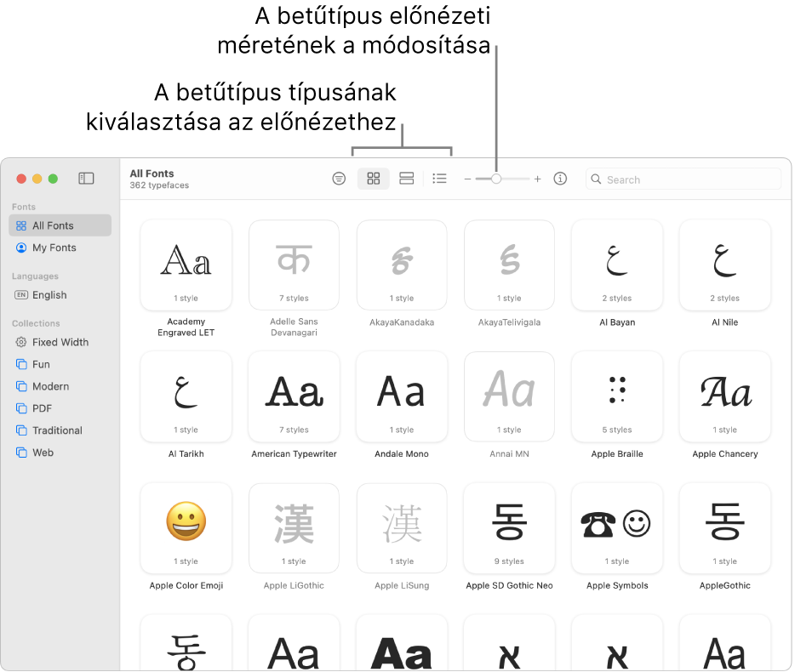Select Apple SD Gothic Neo font tile
795x672 pixels.
510,528
